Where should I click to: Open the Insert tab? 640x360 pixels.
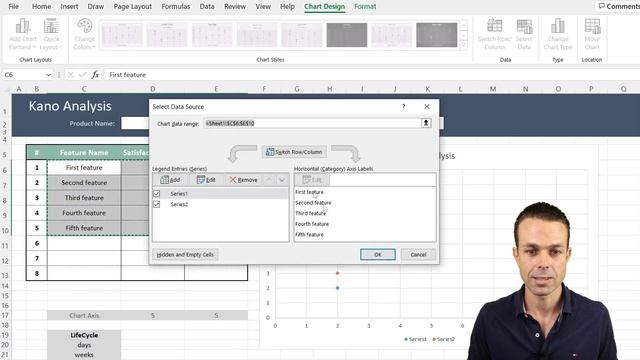coord(69,6)
